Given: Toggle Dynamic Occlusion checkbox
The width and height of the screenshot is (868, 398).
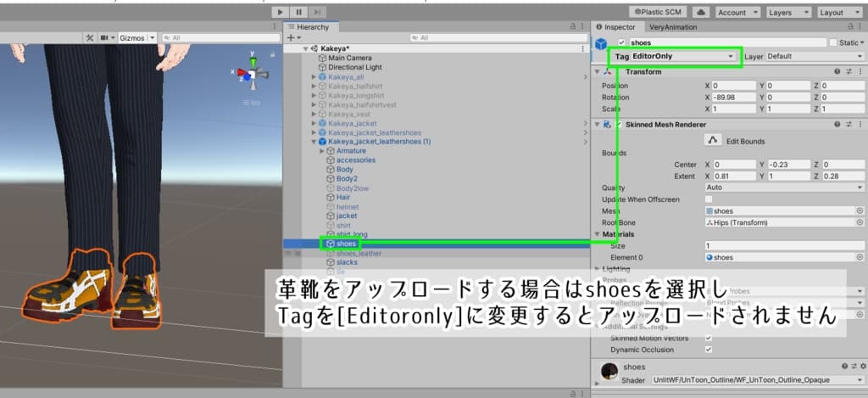Looking at the screenshot, I should tap(709, 350).
